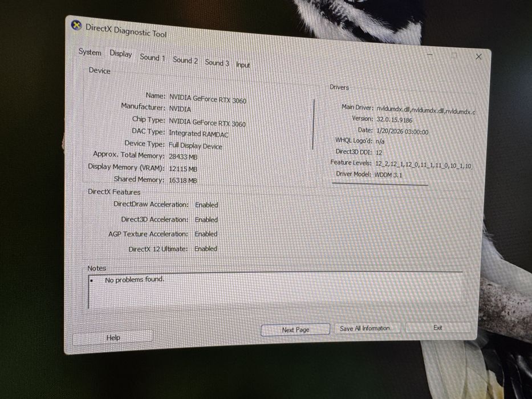
Task: Switch to the System tab
Action: coord(90,52)
